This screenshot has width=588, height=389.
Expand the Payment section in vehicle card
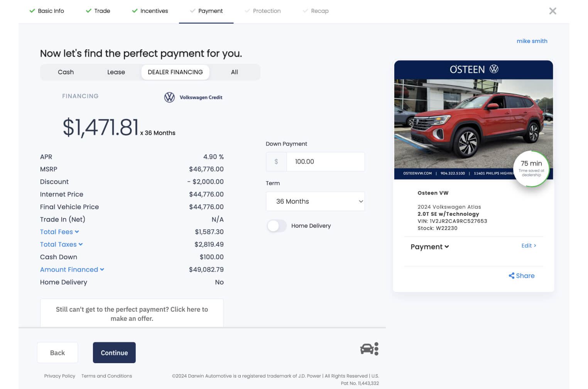coord(430,247)
